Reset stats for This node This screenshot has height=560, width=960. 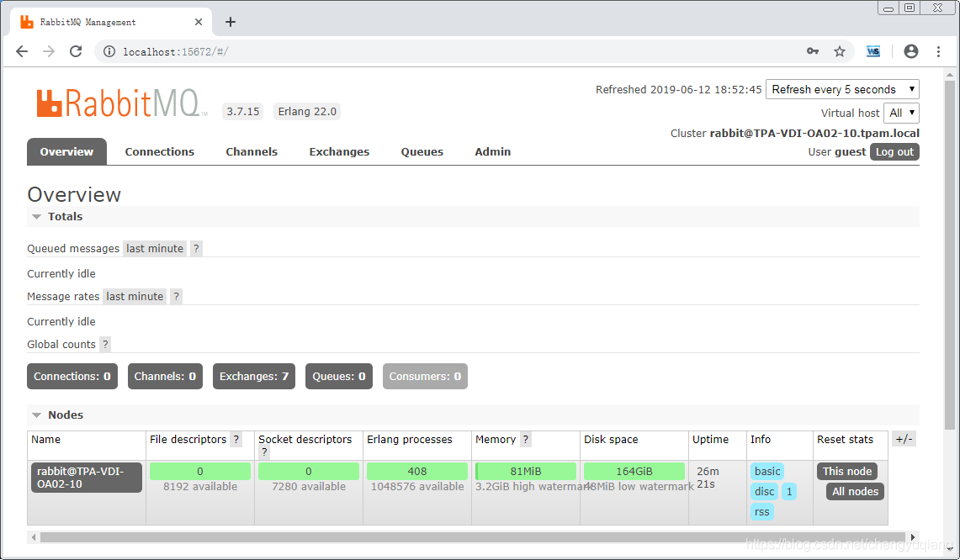pos(846,471)
